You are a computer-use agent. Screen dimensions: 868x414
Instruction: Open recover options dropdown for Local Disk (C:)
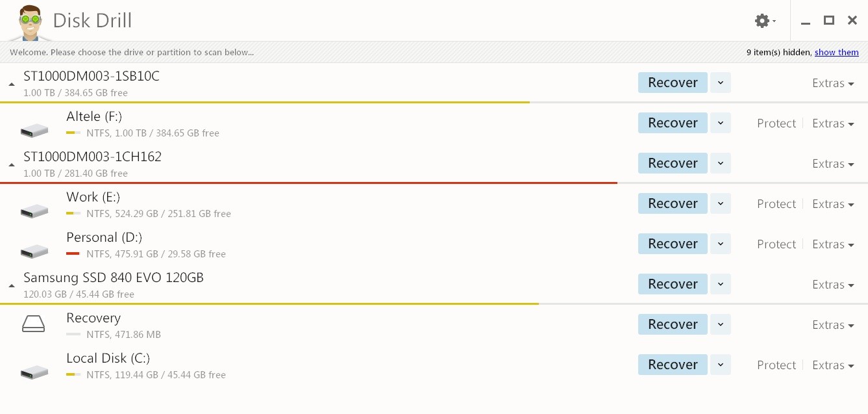[721, 365]
